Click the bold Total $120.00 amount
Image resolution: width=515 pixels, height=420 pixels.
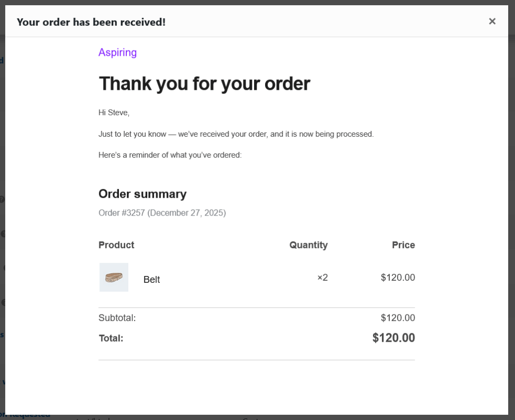[393, 338]
